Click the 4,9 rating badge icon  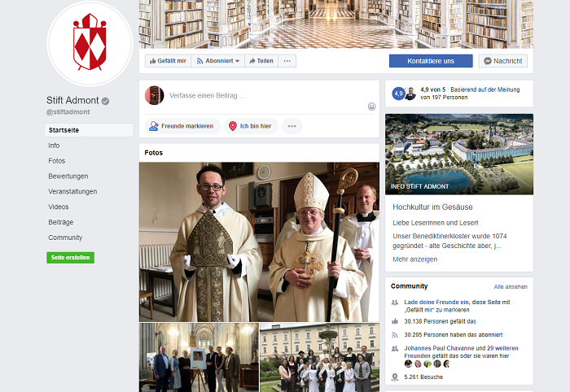pyautogui.click(x=399, y=94)
